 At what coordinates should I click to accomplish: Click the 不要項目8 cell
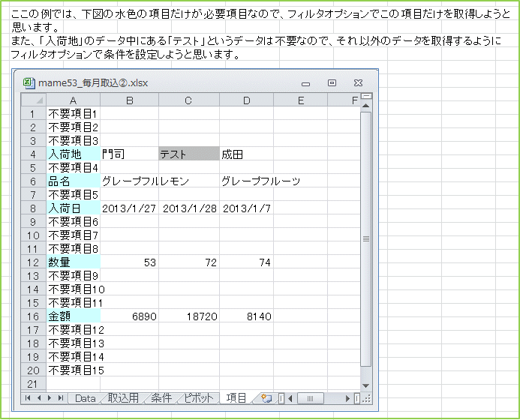pyautogui.click(x=74, y=248)
